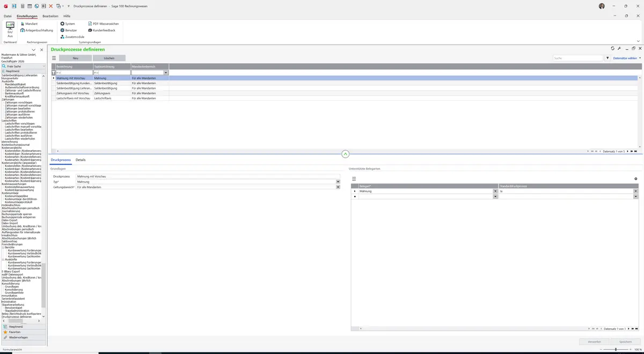Screen dimensions: 644x354
Task: Click the grid filter row funnel icon
Action: click(53, 72)
